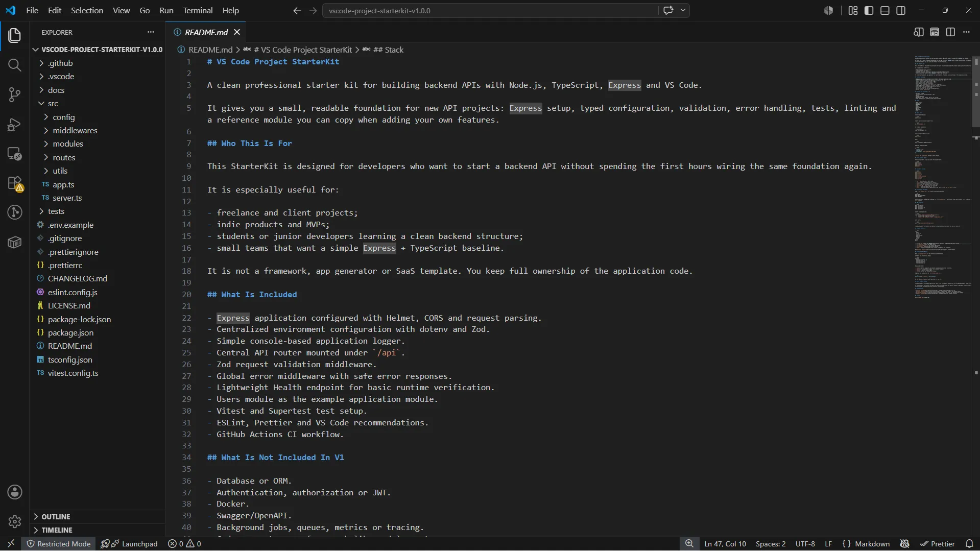Click Customize Layout icon in the title bar
Screen dimensions: 980x551
coord(853,10)
